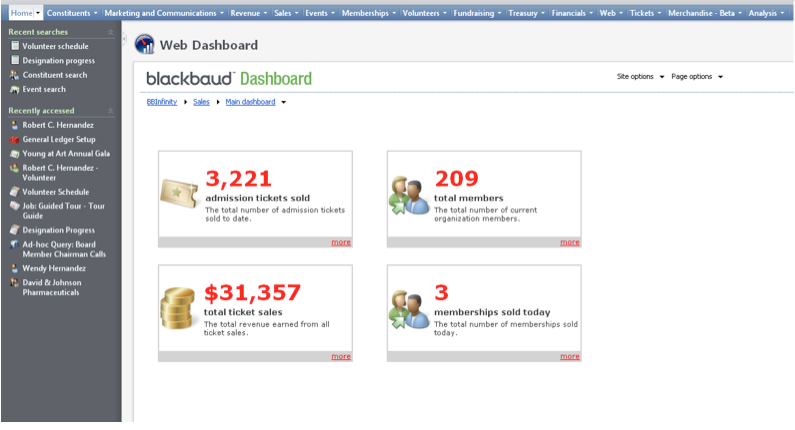The image size is (795, 430).
Task: Follow the Main dashboard breadcrumb link
Action: click(250, 102)
